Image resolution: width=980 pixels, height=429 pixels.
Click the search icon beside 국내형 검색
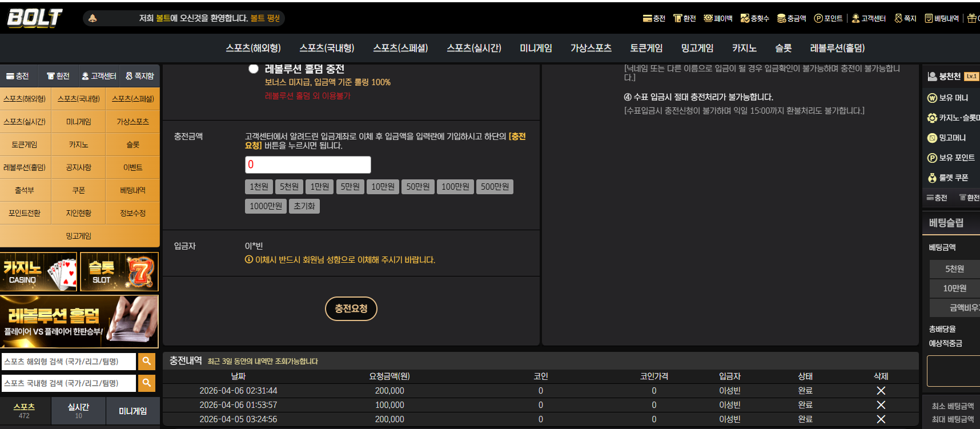click(x=146, y=383)
